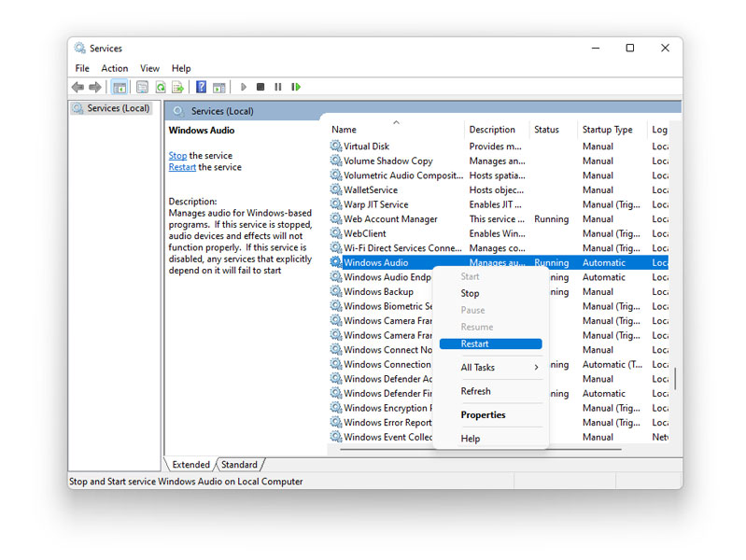The height and width of the screenshot is (560, 746).
Task: Click the Forward arrow toolbar icon
Action: pyautogui.click(x=95, y=87)
